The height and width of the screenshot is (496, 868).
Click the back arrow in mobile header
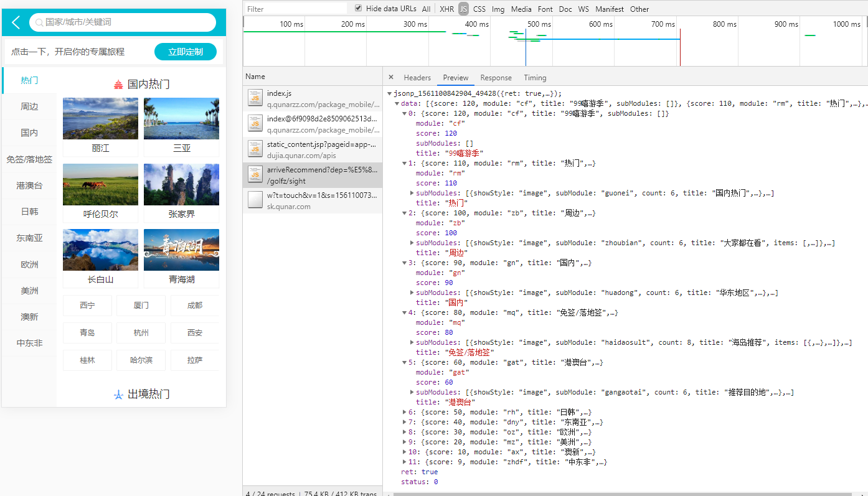16,22
